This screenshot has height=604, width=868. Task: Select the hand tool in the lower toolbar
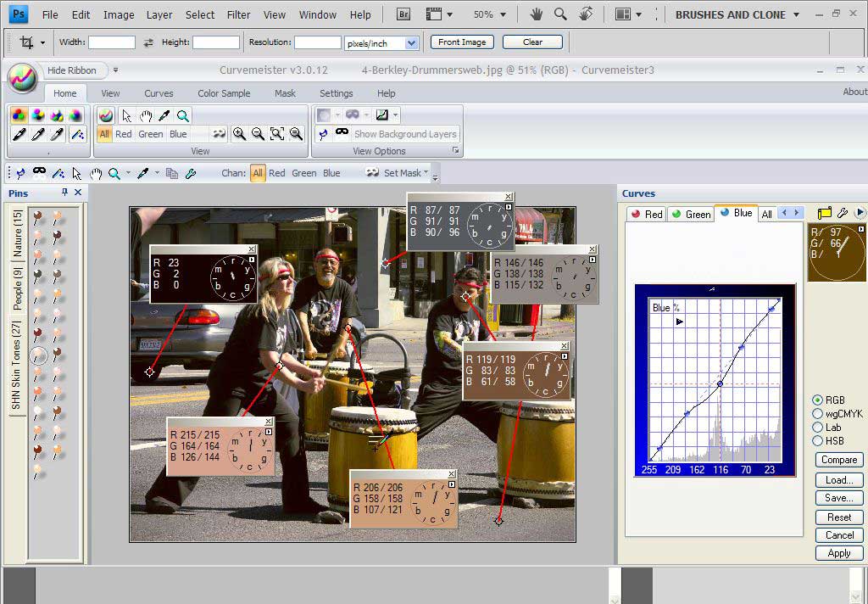click(96, 173)
